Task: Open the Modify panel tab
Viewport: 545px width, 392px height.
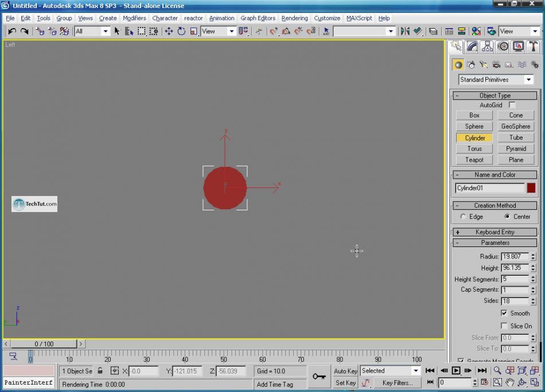Action: [x=472, y=46]
